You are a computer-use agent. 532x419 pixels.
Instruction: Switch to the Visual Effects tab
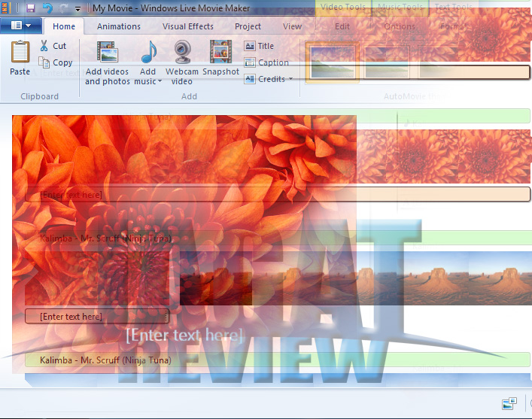(188, 26)
